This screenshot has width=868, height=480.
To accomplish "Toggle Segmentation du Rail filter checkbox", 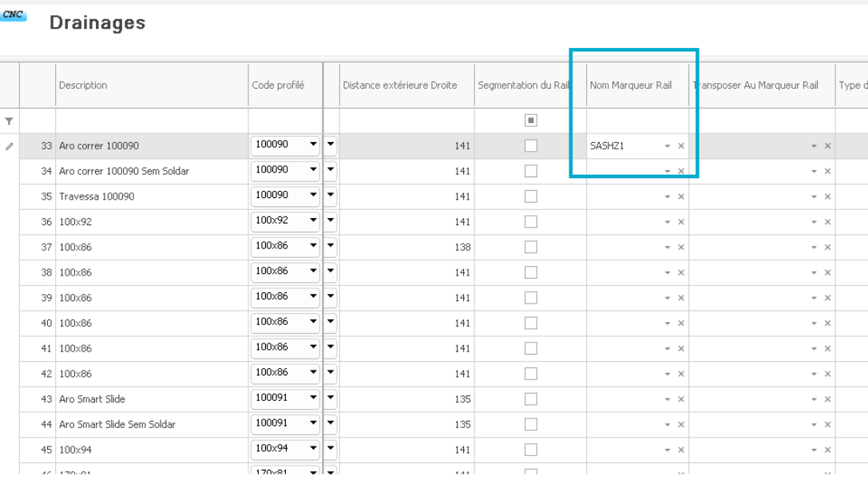I will (531, 120).
